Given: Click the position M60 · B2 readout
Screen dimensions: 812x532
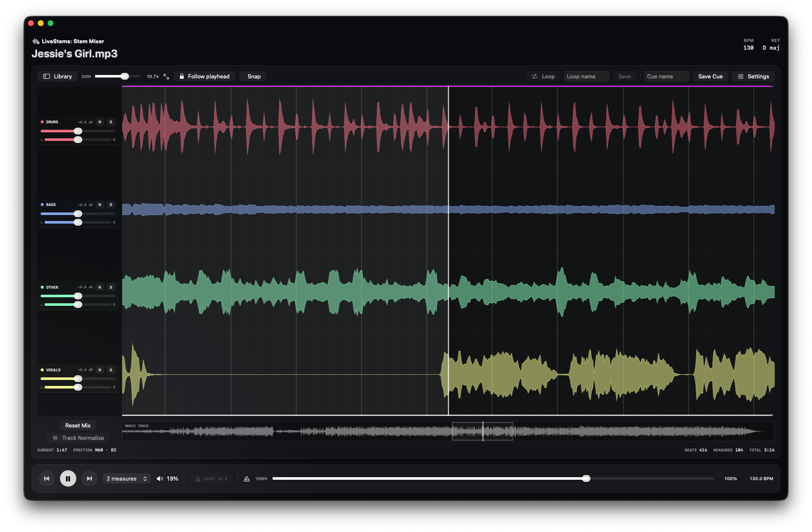Looking at the screenshot, I should pyautogui.click(x=105, y=450).
